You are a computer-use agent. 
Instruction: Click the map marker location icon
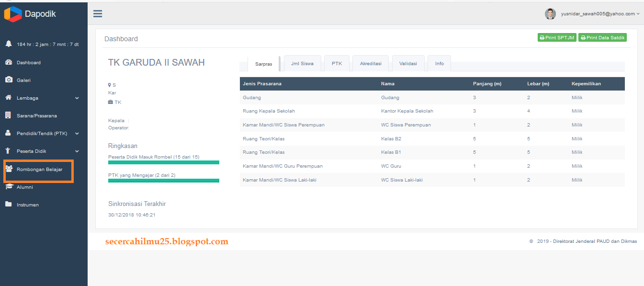click(110, 85)
